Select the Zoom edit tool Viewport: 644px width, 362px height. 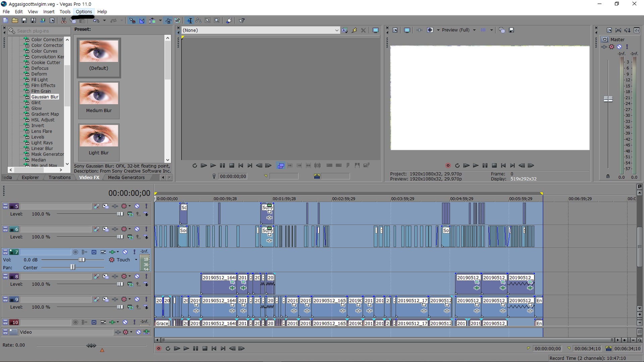pyautogui.click(x=217, y=20)
